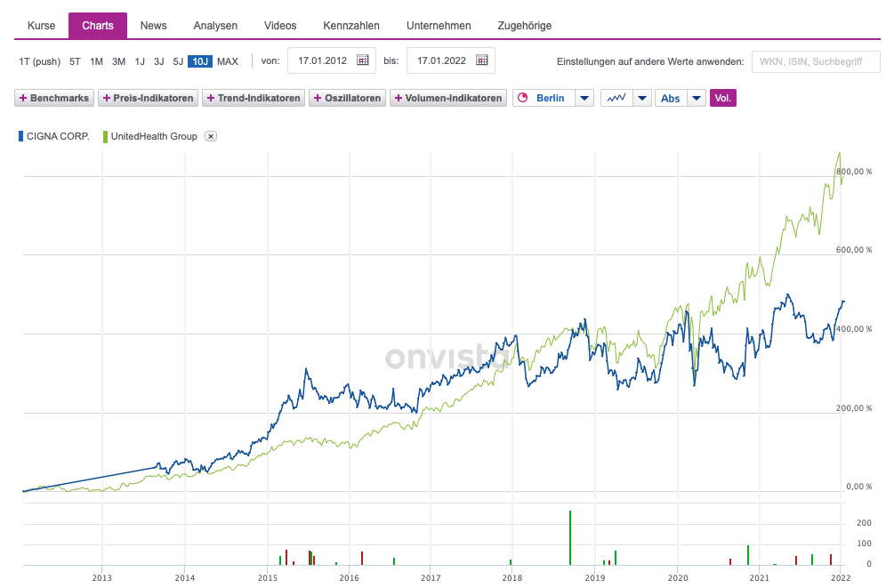Switch to the 5J time range
The width and height of the screenshot is (886, 588).
[x=178, y=61]
